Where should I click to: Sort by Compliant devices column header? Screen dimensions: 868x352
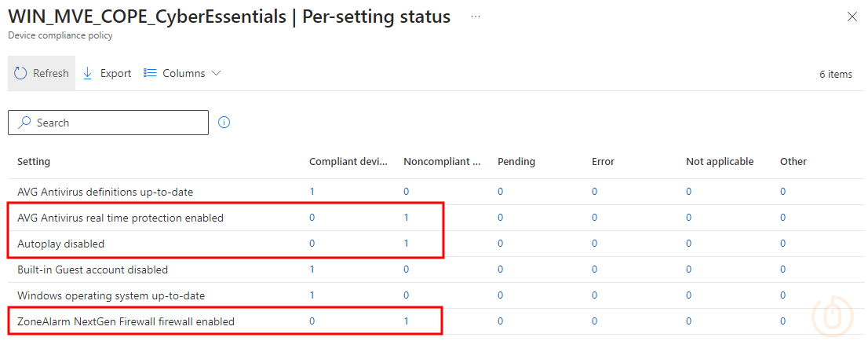(x=348, y=162)
